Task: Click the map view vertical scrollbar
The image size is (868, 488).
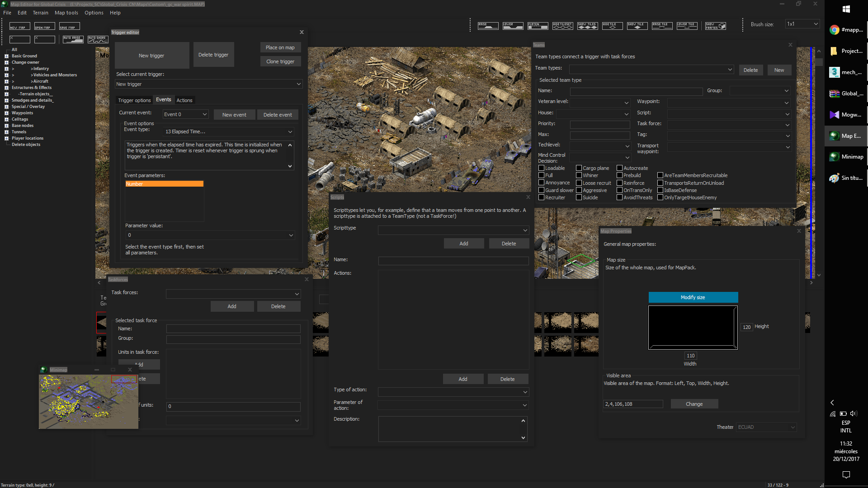Action: [x=819, y=163]
